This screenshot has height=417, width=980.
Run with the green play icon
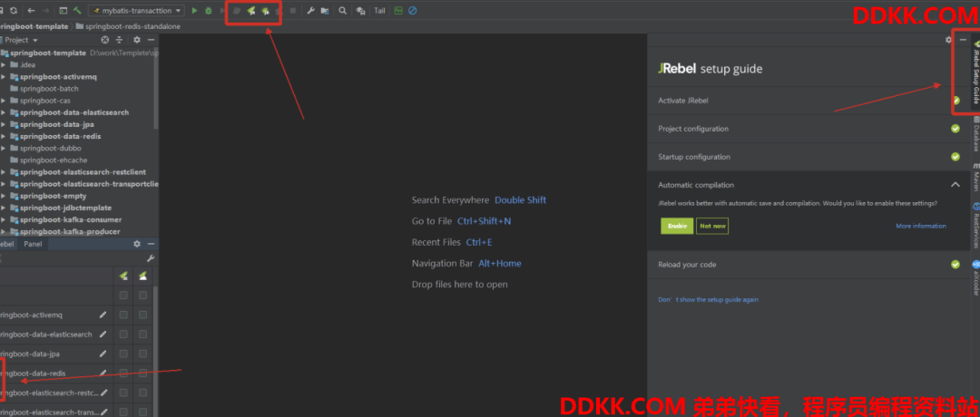[195, 11]
